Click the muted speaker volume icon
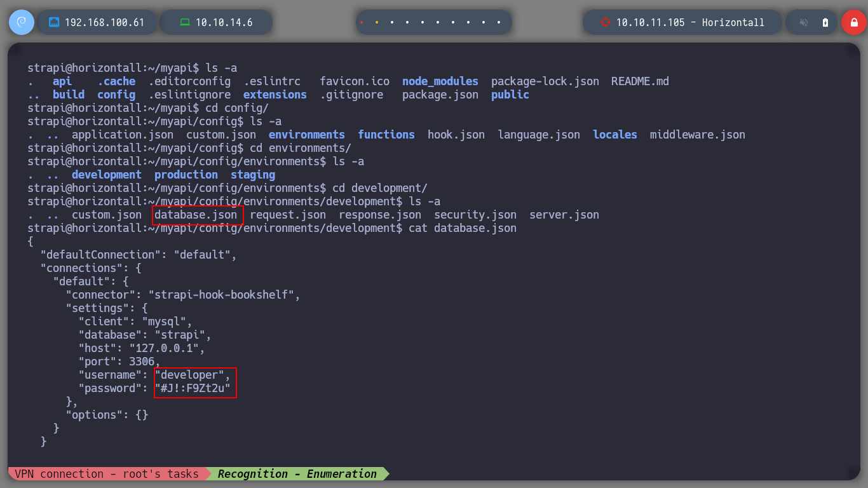Screen dimensions: 868x488 coord(804,22)
